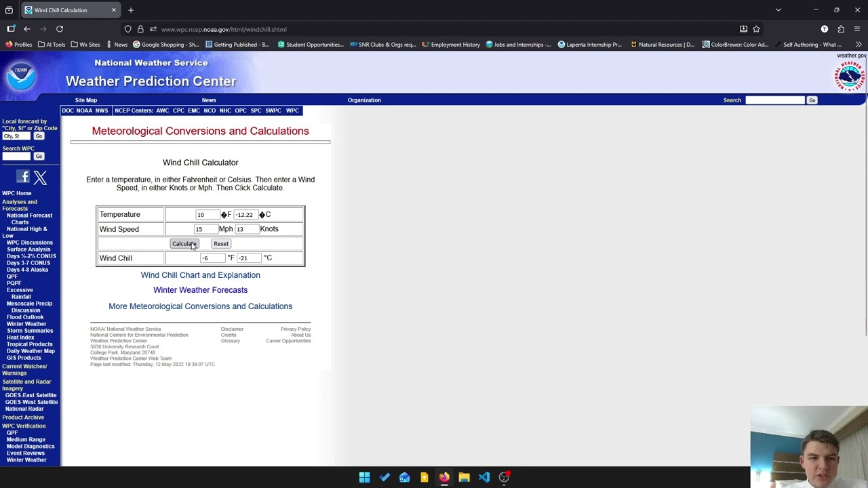Expand the Wx Sites bookmark folder

(85, 45)
